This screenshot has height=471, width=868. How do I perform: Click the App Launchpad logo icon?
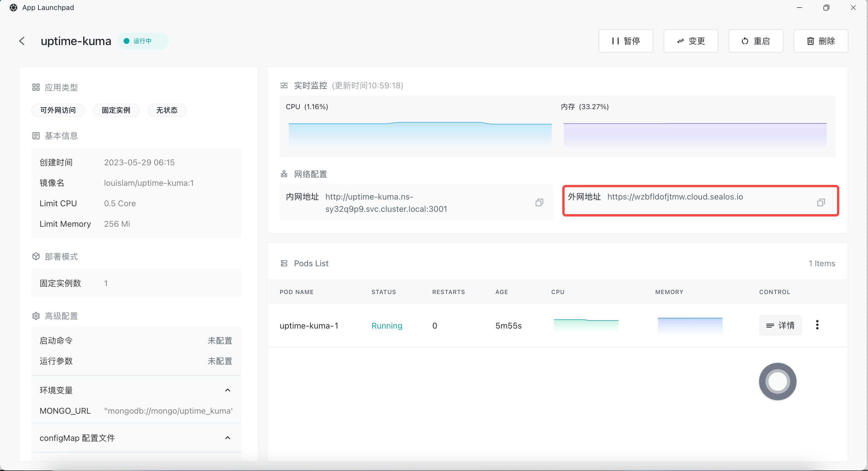pos(13,7)
